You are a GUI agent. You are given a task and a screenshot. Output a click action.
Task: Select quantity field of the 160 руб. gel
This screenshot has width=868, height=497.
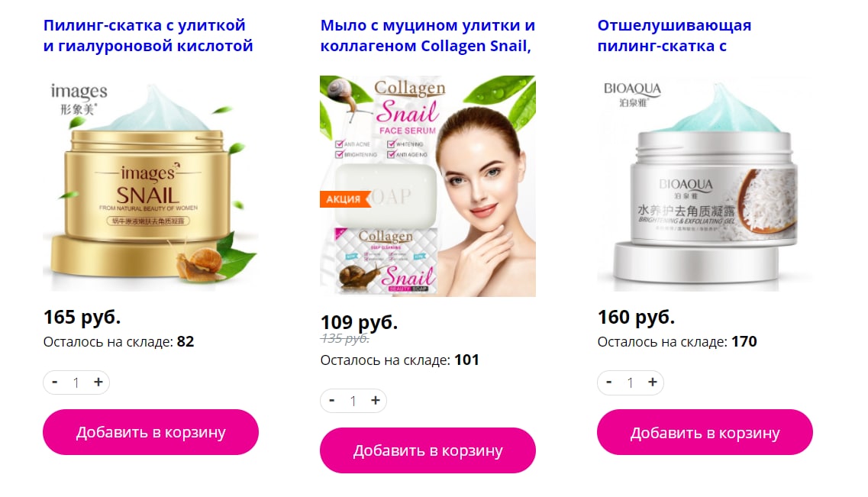631,382
